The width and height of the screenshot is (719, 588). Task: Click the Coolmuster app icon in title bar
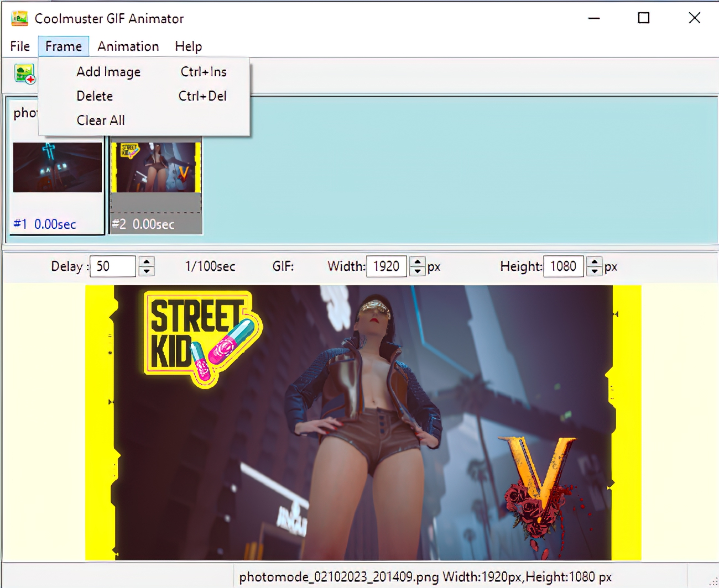pyautogui.click(x=19, y=18)
